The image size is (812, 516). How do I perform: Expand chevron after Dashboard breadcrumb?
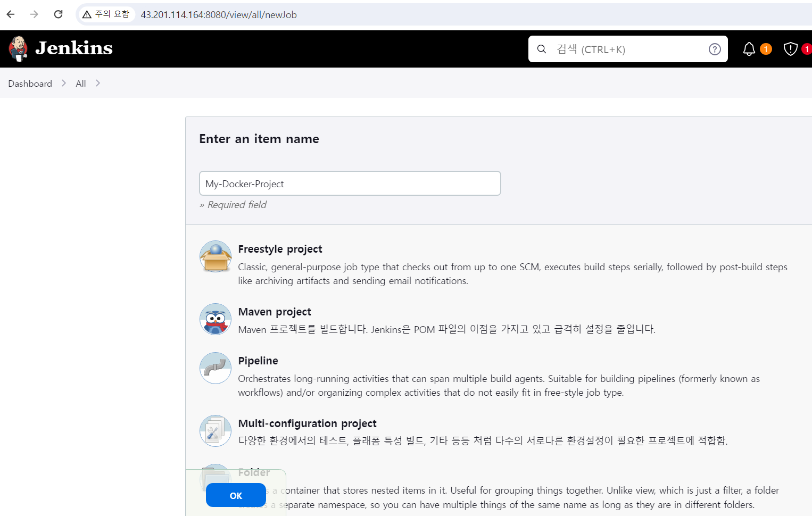[x=64, y=83]
